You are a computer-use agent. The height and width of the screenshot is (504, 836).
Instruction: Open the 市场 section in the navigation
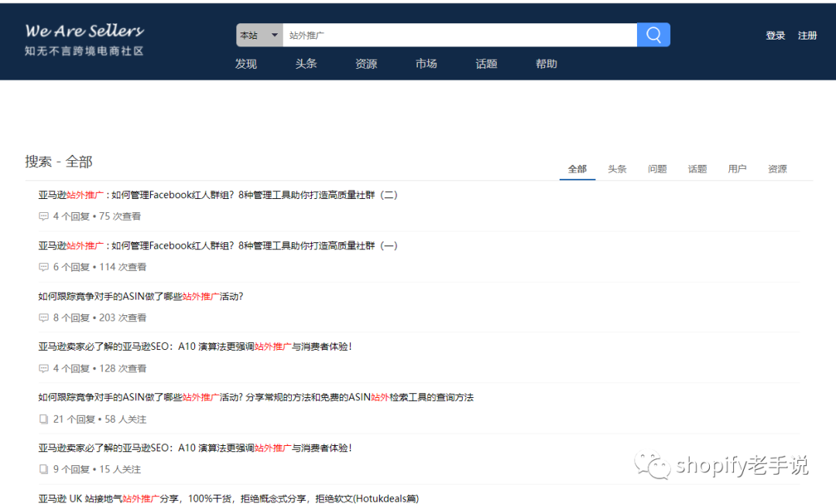(426, 64)
